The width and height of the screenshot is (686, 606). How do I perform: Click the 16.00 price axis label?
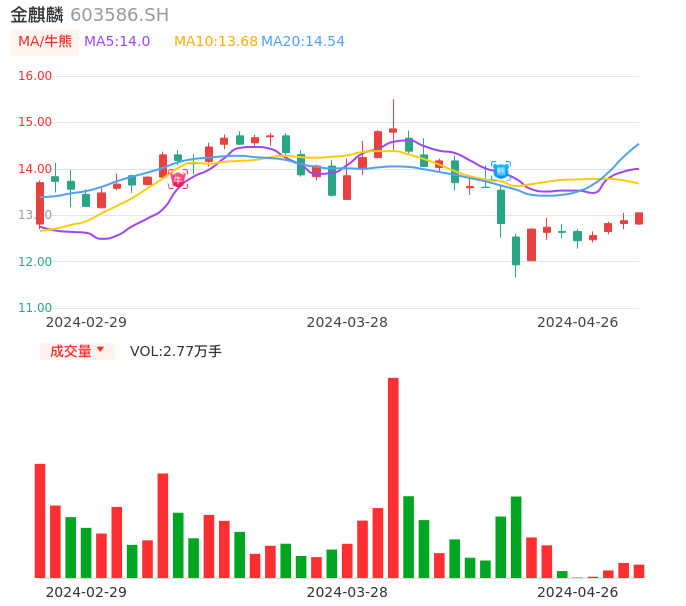click(35, 76)
